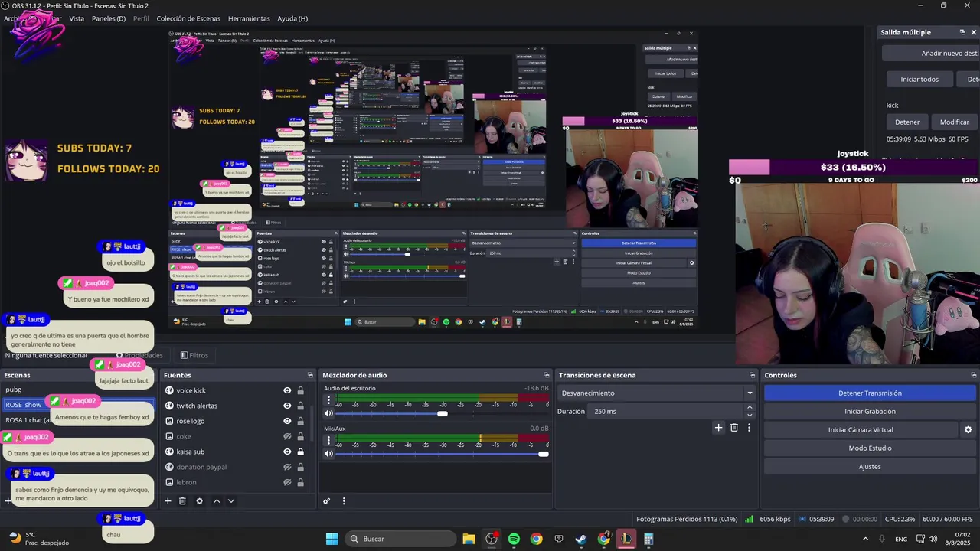Undock the Fuentes panel with its float icon
980x551 pixels.
point(310,375)
